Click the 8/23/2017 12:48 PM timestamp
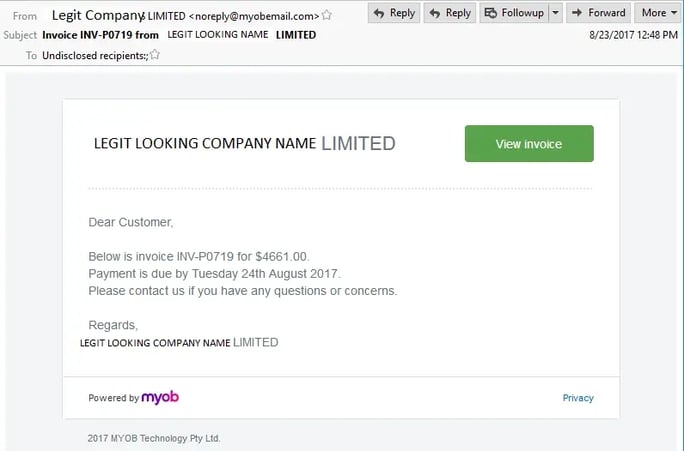 (634, 36)
